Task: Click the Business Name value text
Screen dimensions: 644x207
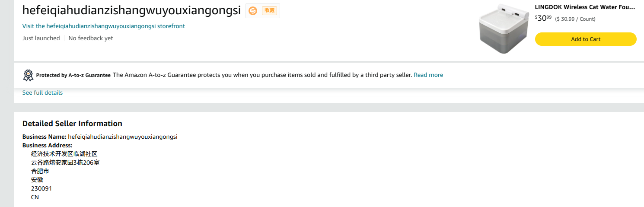Action: (x=123, y=137)
